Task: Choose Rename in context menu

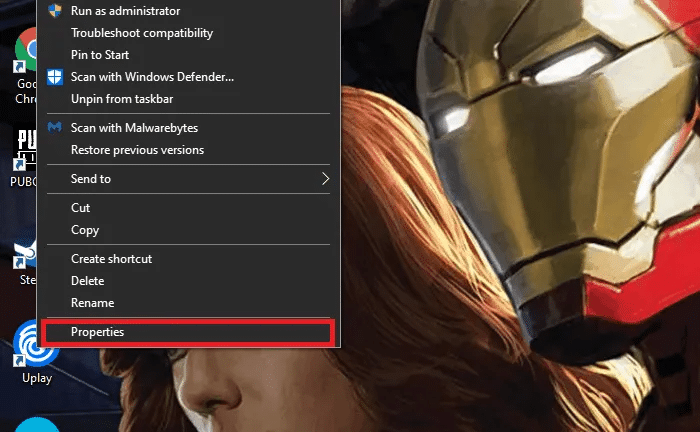Action: [188, 303]
